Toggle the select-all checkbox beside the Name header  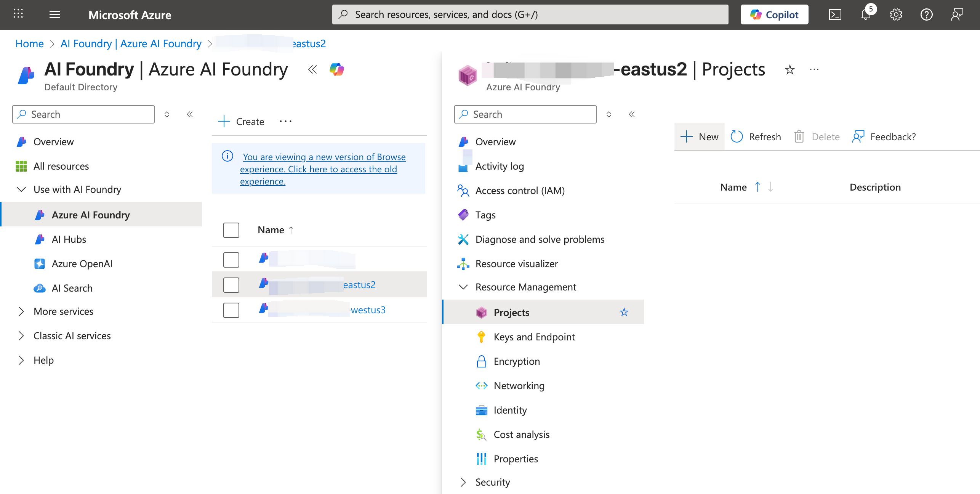click(x=231, y=230)
